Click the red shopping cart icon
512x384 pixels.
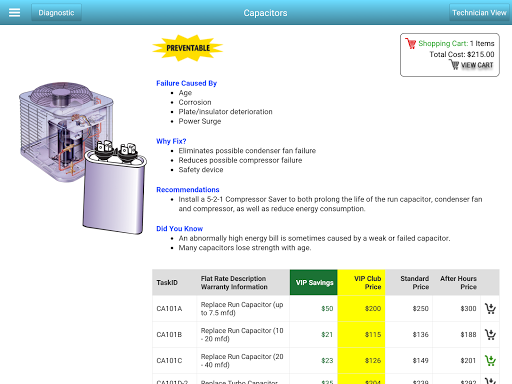pos(410,43)
